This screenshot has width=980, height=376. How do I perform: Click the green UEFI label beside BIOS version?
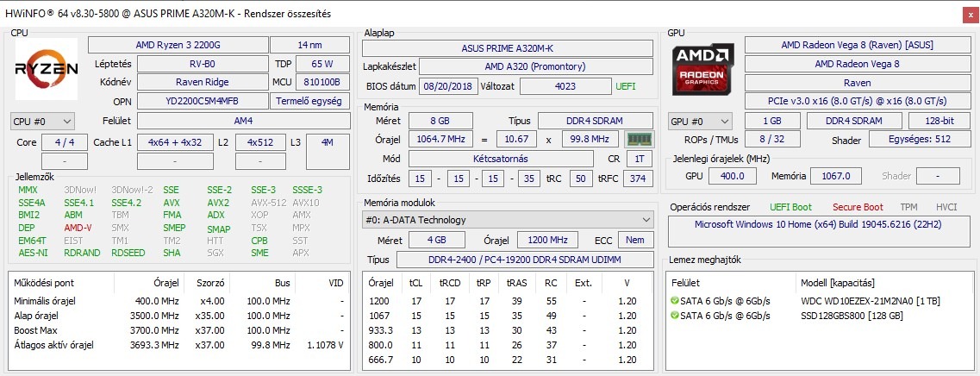626,85
